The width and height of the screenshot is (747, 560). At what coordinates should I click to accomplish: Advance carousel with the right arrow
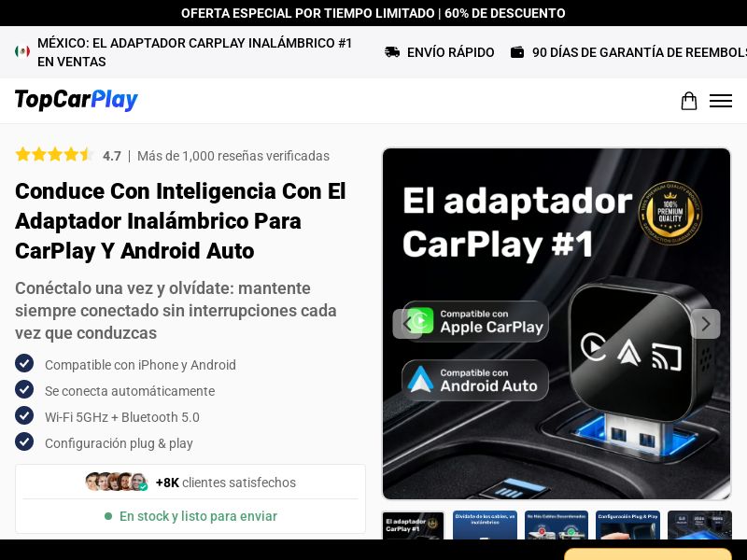tap(706, 324)
